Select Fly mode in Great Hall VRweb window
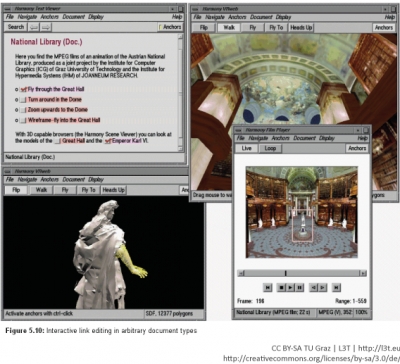This screenshot has width=400, height=364. pos(253,28)
